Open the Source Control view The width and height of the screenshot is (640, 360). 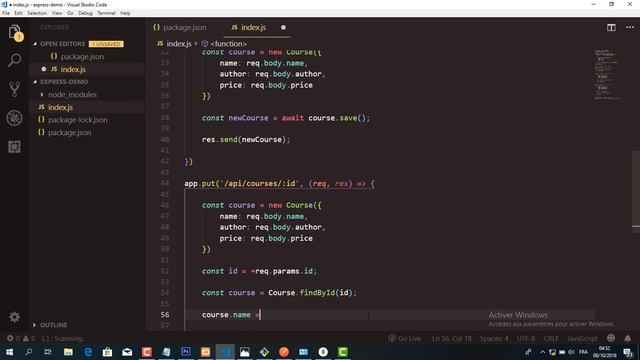click(14, 89)
